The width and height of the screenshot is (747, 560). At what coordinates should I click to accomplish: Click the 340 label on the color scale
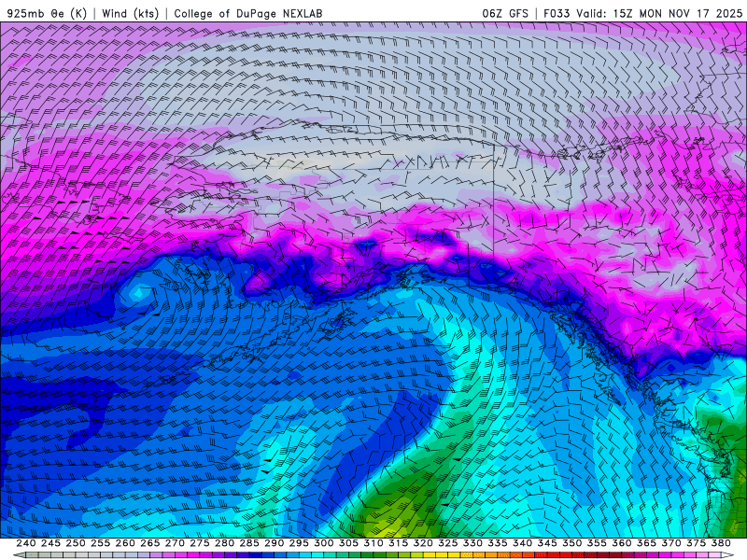[x=522, y=543]
